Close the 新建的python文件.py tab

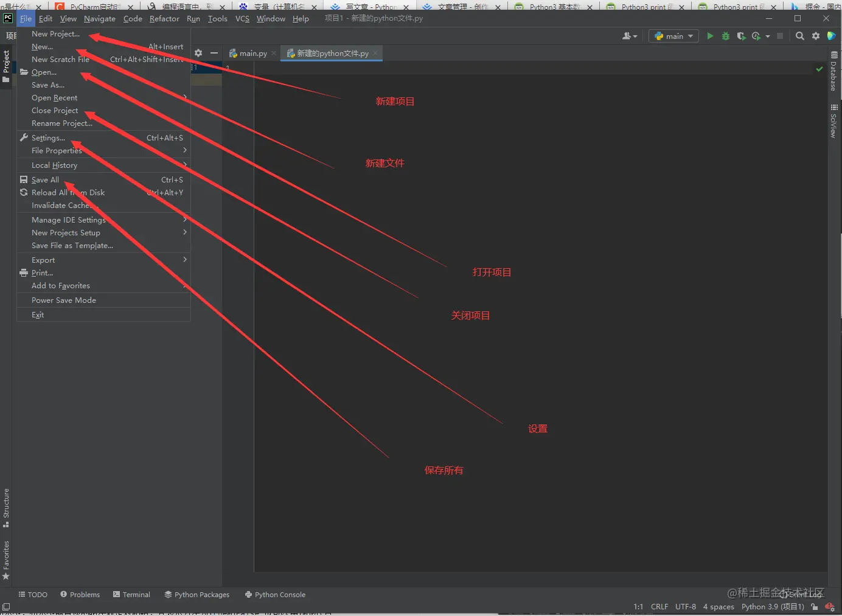(375, 54)
